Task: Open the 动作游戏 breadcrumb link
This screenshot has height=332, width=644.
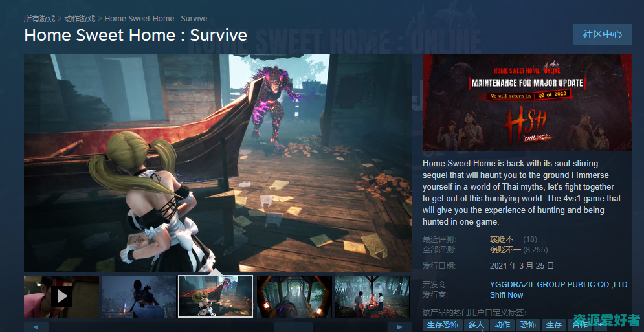Action: coord(80,19)
